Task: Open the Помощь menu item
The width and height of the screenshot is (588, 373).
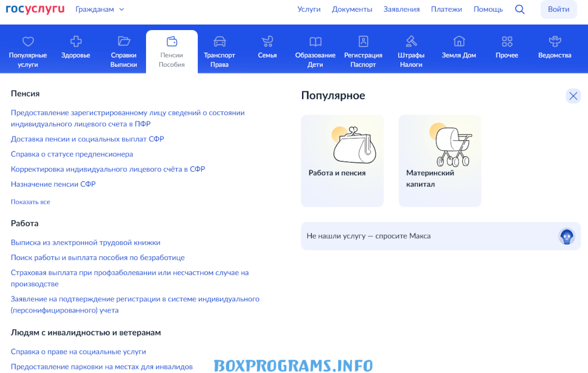Action: point(488,10)
